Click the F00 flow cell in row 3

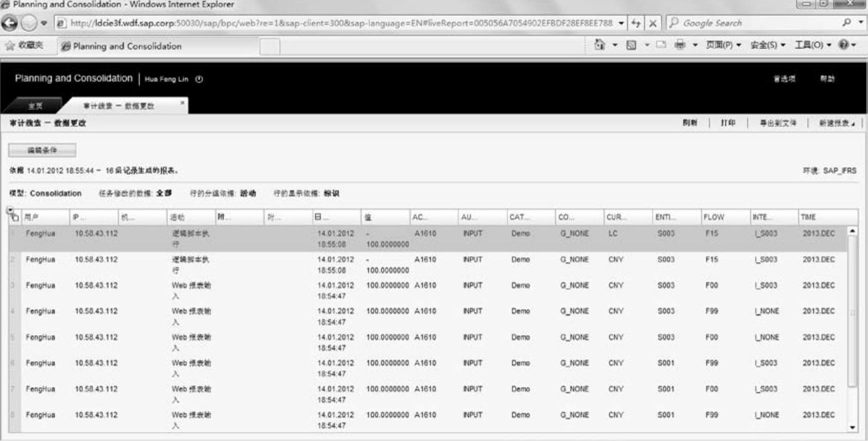711,285
